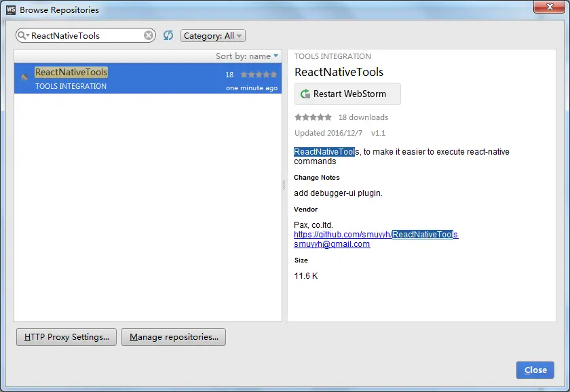Click 'add debugger-ui plugin.' text
570x392 pixels.
[x=338, y=193]
